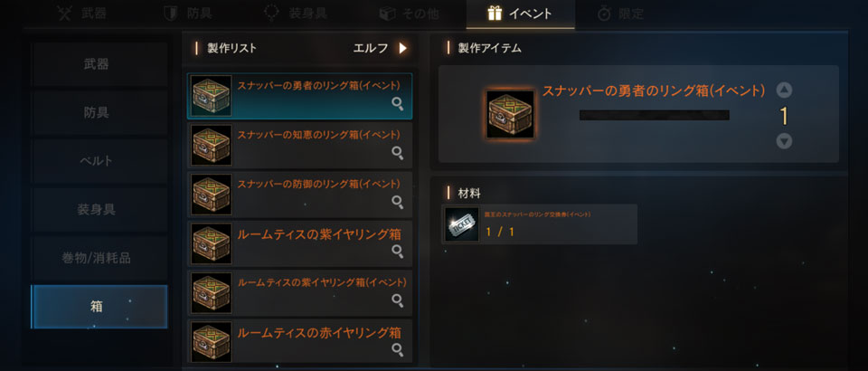Switch to the 装身具 top tab
This screenshot has height=371, width=868.
(x=295, y=14)
